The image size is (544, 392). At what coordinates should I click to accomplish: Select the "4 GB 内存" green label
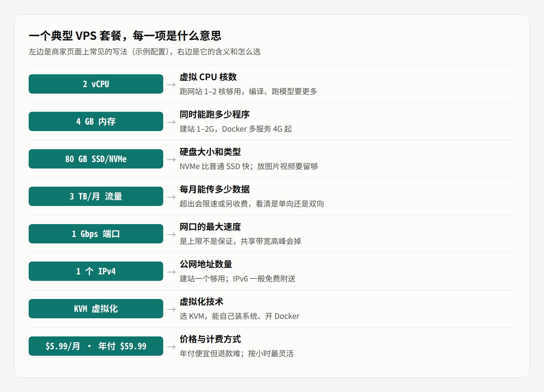coord(96,121)
